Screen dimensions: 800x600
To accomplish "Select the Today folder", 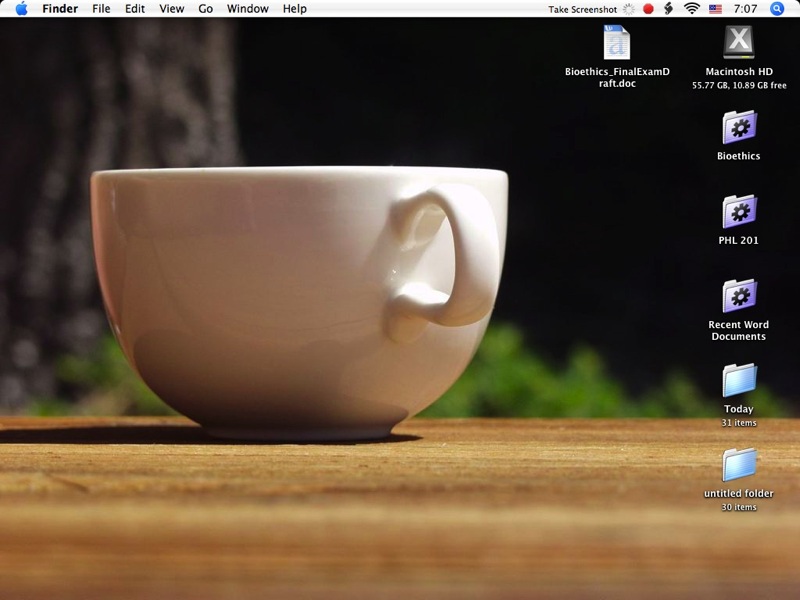I will (739, 381).
